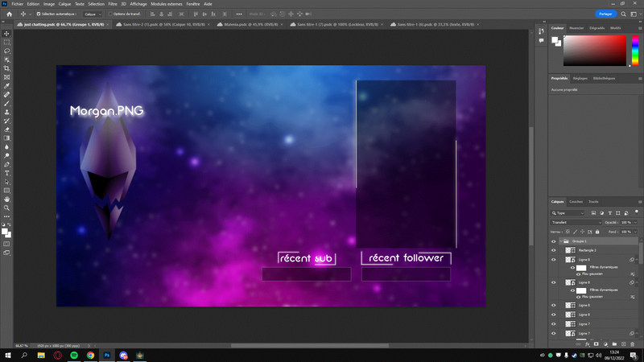Open the Filtre menu
This screenshot has width=644, height=362.
[113, 4]
